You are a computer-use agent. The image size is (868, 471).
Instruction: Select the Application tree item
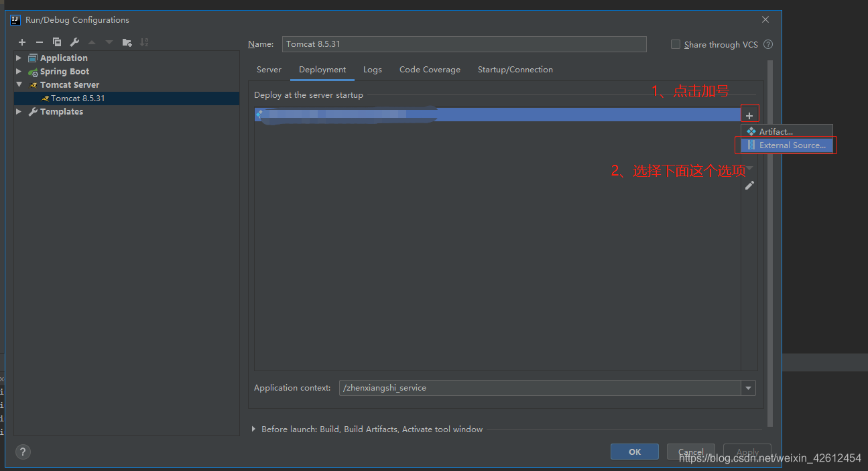pyautogui.click(x=64, y=58)
